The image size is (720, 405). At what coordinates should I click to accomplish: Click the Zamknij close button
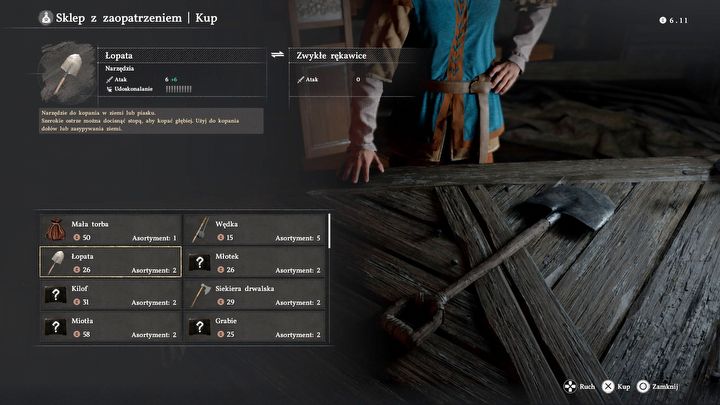(x=658, y=387)
